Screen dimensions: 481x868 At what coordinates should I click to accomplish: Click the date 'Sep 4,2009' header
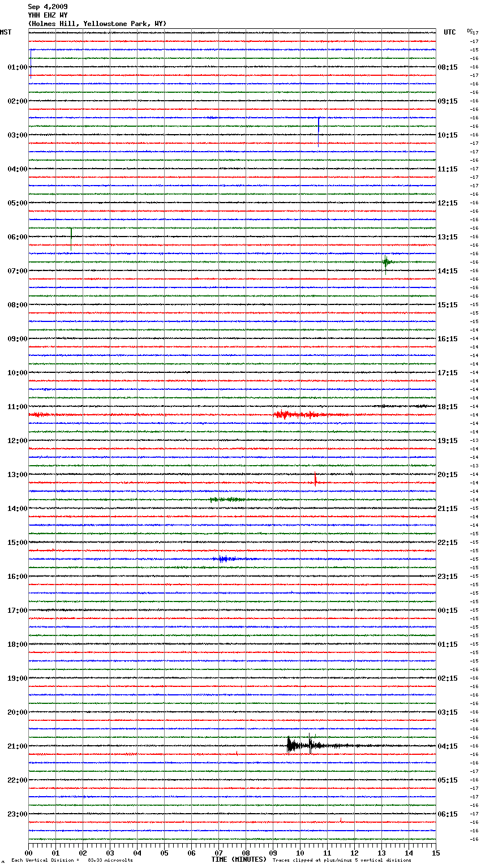pos(48,7)
